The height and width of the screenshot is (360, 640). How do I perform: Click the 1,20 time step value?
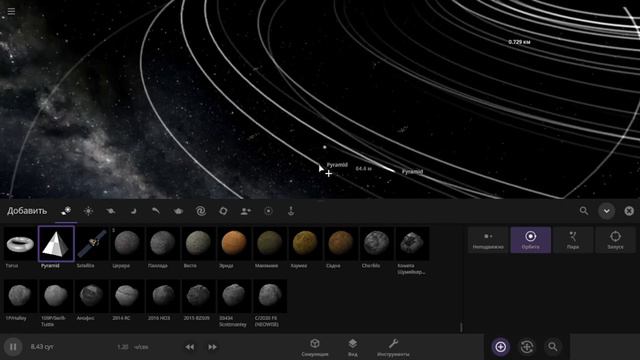point(122,347)
